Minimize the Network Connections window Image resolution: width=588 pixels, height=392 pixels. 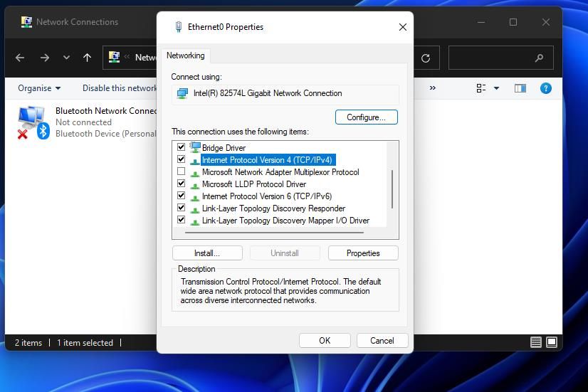(481, 22)
